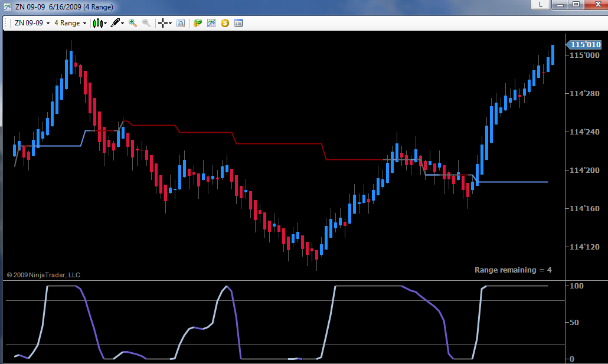Maximize the chart window

coord(576,4)
